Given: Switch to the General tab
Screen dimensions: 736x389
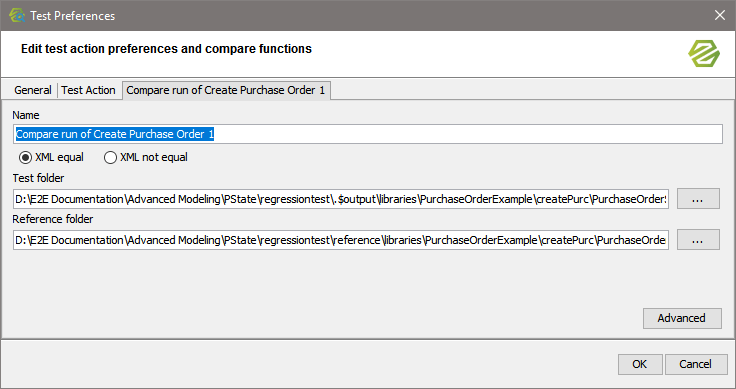Looking at the screenshot, I should point(32,90).
